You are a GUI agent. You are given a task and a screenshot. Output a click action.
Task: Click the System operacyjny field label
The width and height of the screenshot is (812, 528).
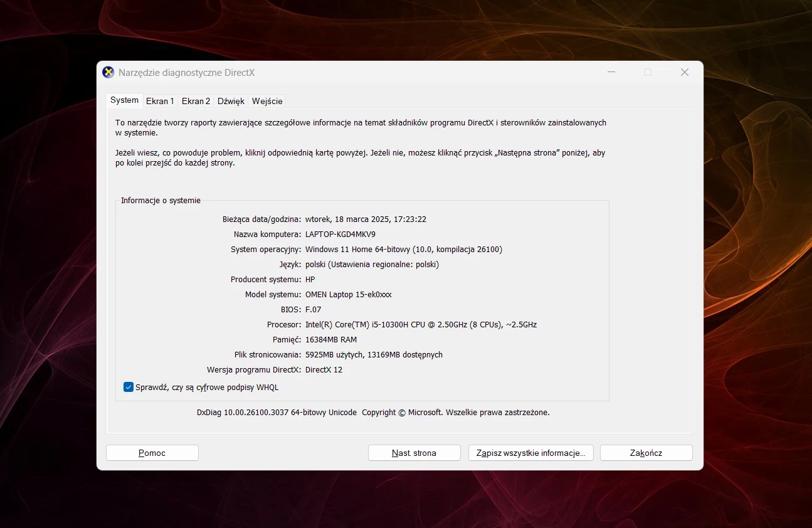point(266,250)
